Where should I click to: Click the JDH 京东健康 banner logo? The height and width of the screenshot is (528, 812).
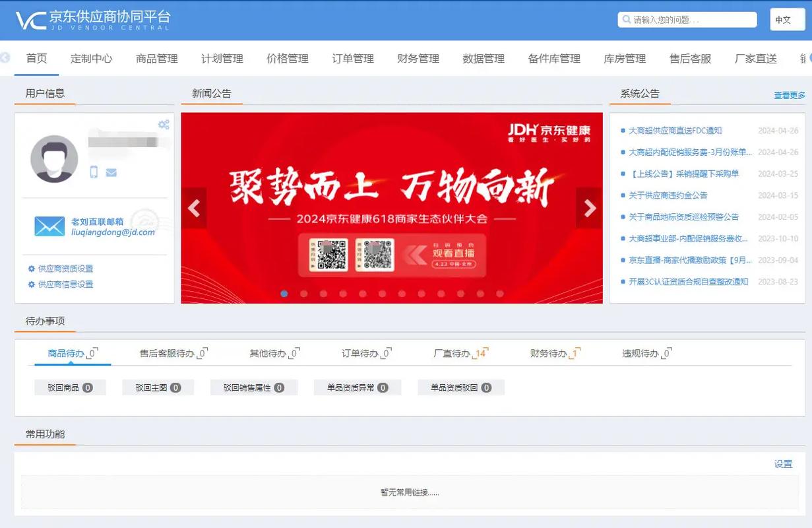tap(549, 131)
